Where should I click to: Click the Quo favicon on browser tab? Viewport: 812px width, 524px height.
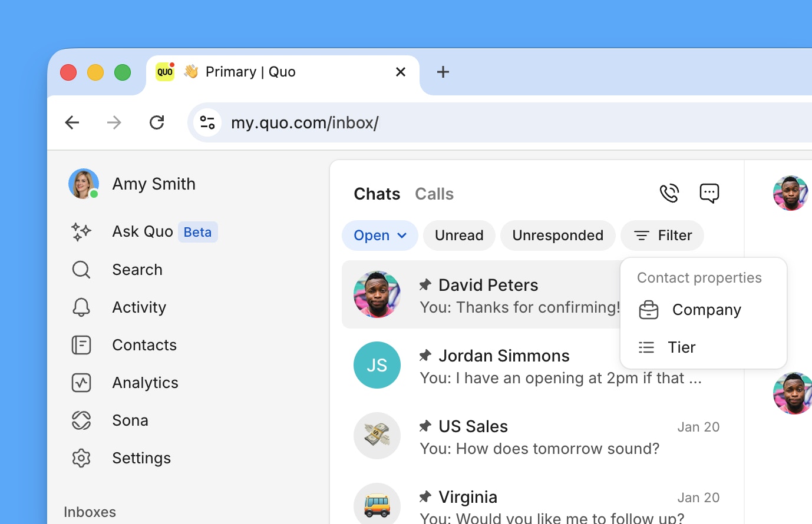pyautogui.click(x=165, y=72)
